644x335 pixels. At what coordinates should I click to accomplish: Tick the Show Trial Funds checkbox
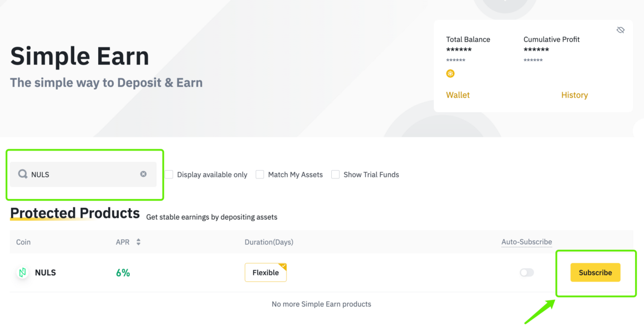335,174
